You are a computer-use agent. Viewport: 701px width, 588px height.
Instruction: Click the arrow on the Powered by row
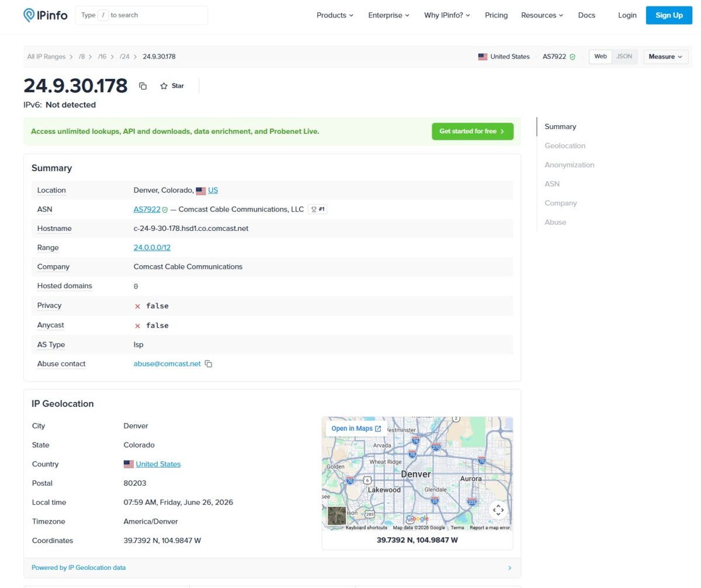click(x=509, y=568)
